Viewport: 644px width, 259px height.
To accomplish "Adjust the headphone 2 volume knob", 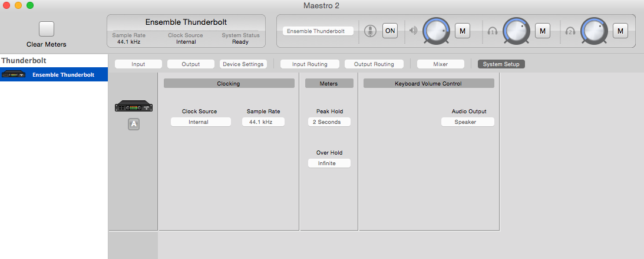I will (x=593, y=31).
